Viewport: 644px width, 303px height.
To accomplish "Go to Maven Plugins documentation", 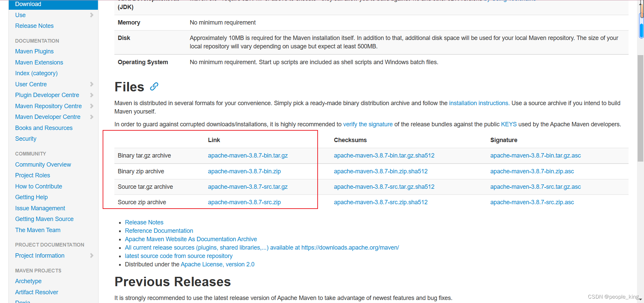I will point(34,51).
